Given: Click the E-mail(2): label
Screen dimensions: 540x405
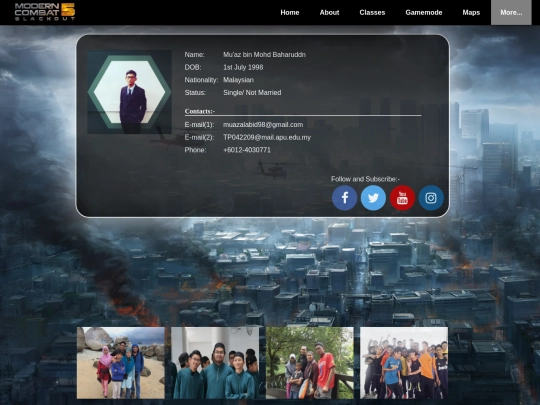Looking at the screenshot, I should pyautogui.click(x=199, y=137).
